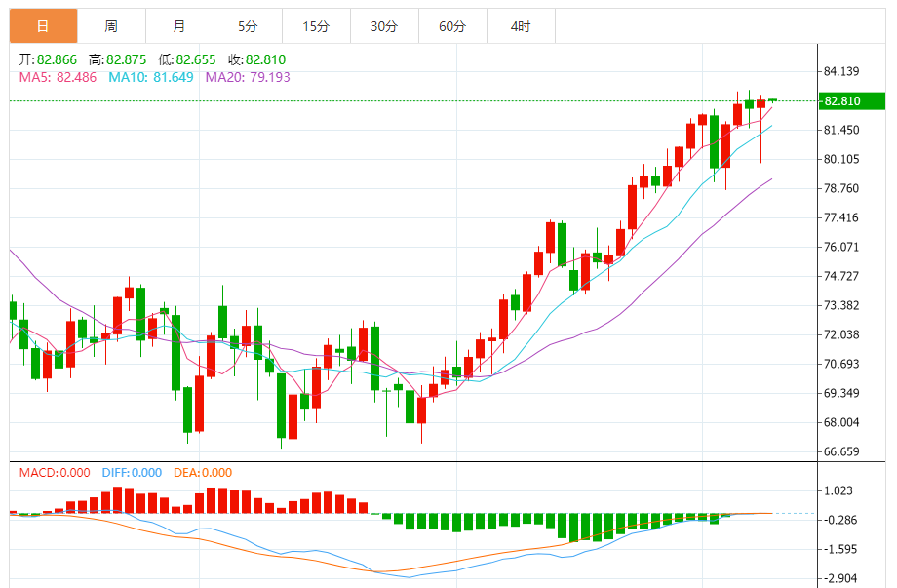This screenshot has width=897, height=588.
Task: Switch to the 周 weekly tab
Action: (x=111, y=26)
